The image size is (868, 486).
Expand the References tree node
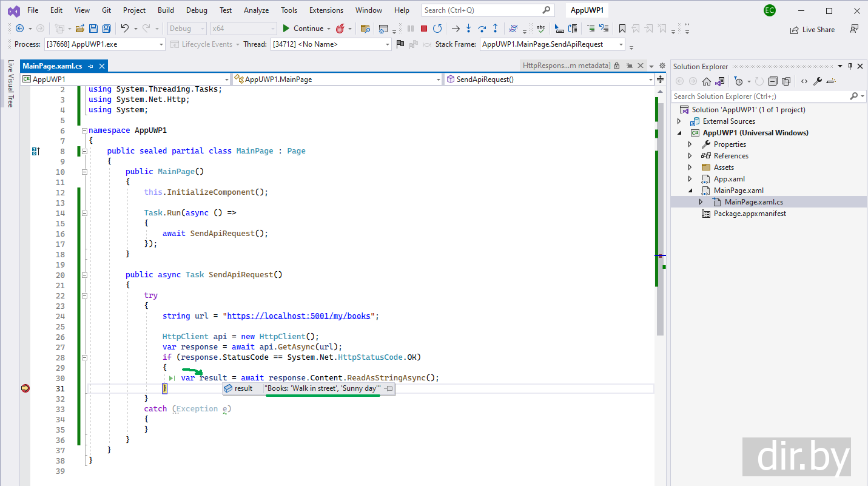pyautogui.click(x=690, y=156)
